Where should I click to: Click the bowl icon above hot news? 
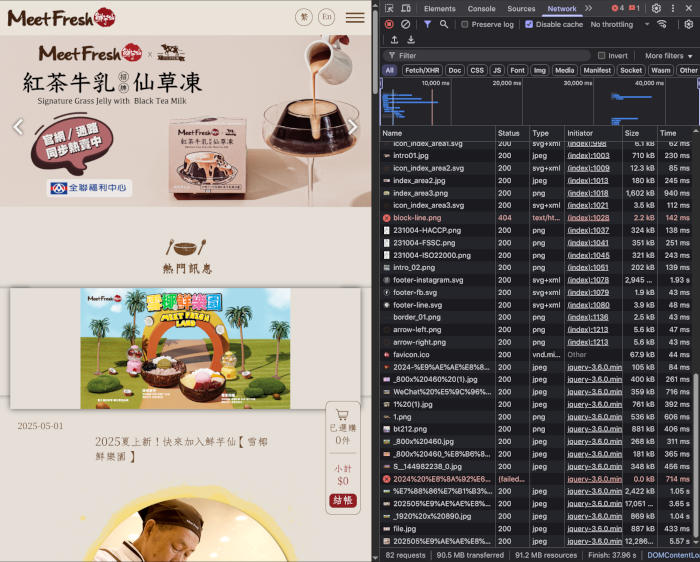pos(186,247)
